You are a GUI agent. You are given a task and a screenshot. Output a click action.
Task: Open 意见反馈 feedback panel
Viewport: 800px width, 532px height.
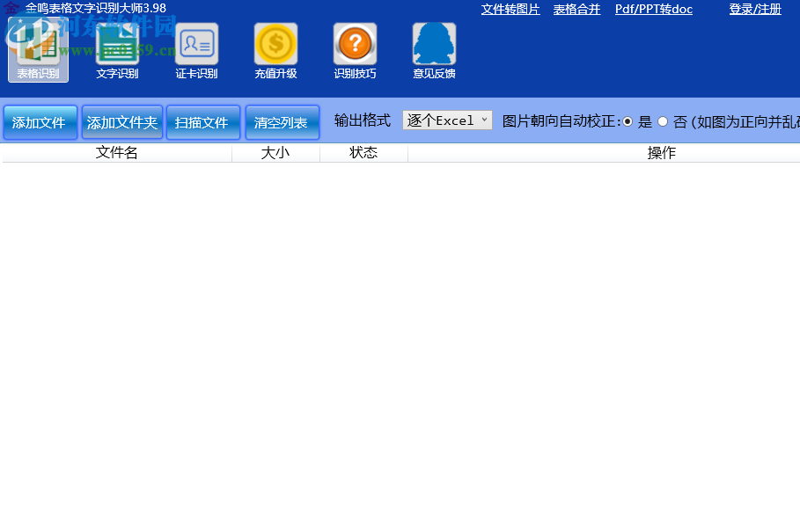pos(434,50)
